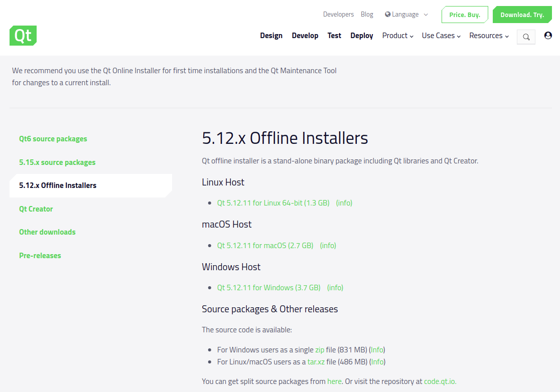Click the Qt logo icon
The height and width of the screenshot is (392, 560).
pyautogui.click(x=23, y=36)
